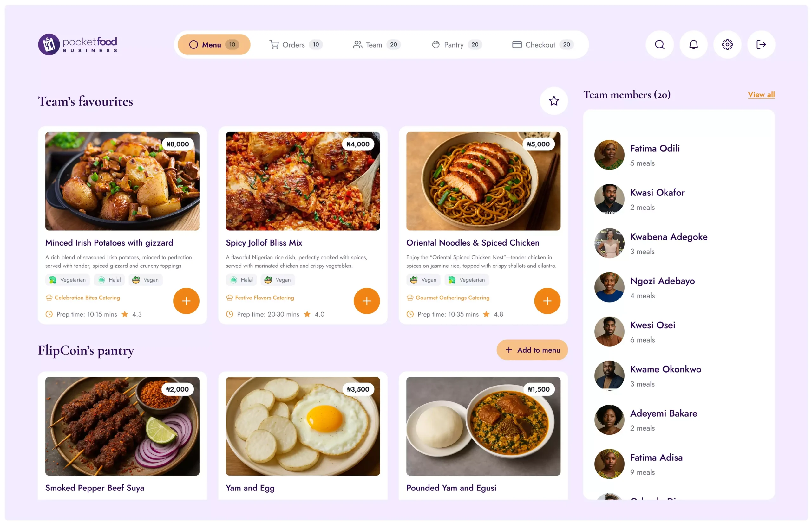Viewport: 812px width, 525px height.
Task: Click Add to menu for FlipCoin's pantry
Action: (532, 350)
